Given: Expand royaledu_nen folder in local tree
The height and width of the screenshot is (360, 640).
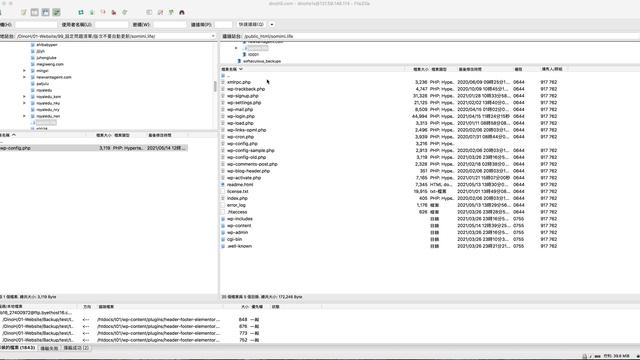Looking at the screenshot, I should click(x=24, y=116).
